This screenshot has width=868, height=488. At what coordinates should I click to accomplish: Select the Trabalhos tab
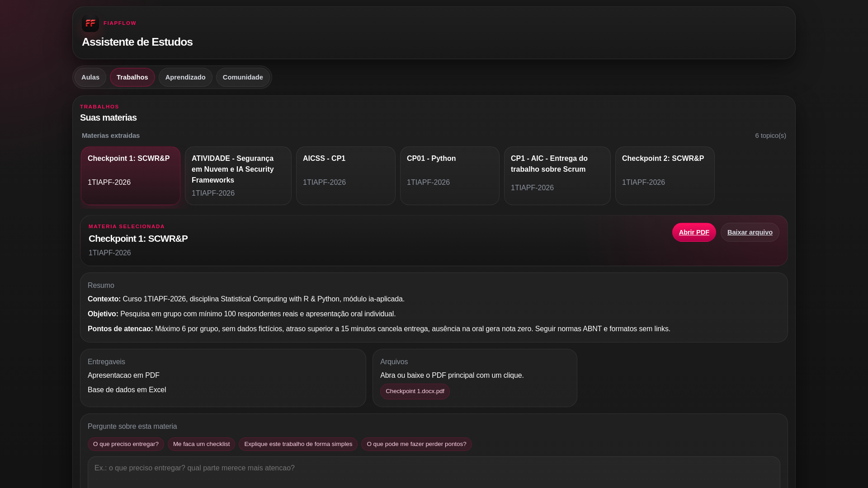[132, 77]
